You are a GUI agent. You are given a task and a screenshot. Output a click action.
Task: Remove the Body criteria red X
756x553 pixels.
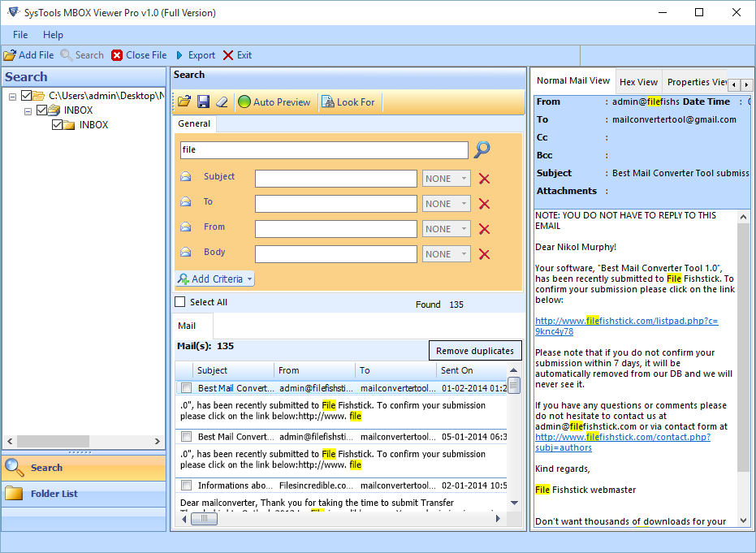point(484,254)
